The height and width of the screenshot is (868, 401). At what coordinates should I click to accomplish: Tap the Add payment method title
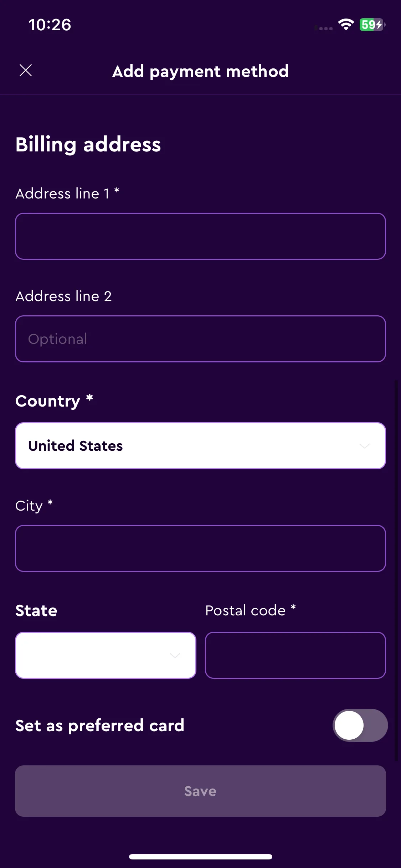click(200, 71)
